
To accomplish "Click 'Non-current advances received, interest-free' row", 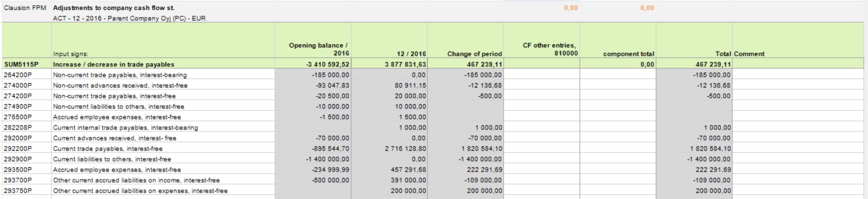I will coord(120,85).
